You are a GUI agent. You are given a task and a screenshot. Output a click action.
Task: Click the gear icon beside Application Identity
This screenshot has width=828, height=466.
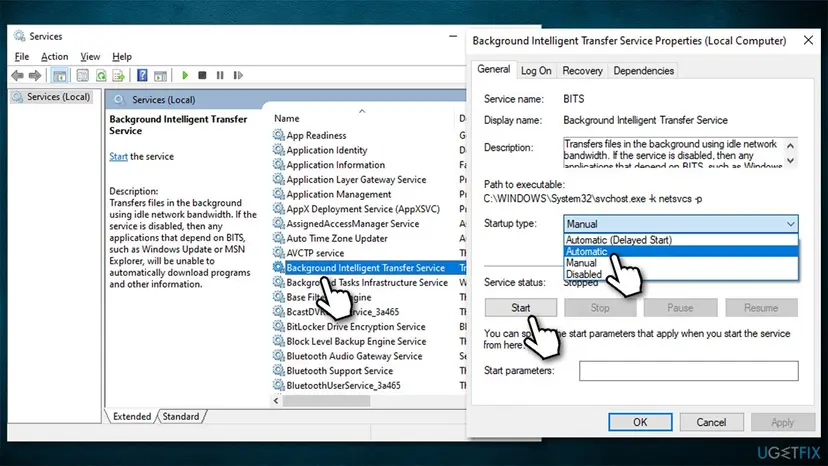pyautogui.click(x=278, y=150)
